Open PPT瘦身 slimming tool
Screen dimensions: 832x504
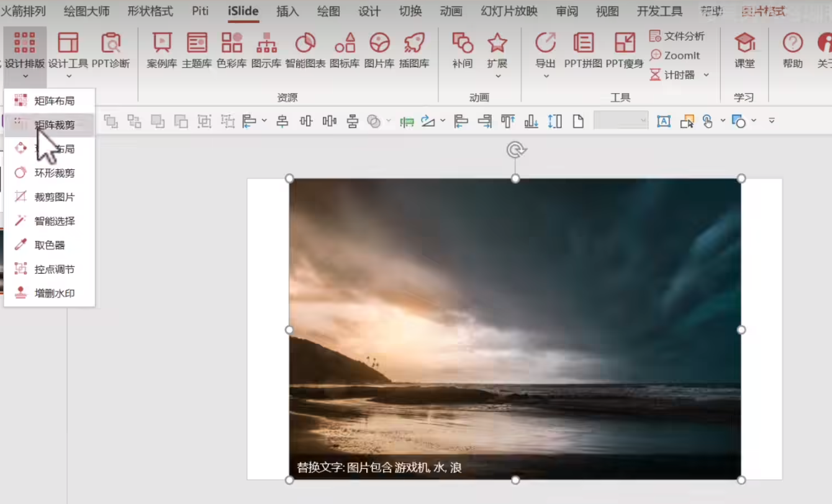(625, 51)
